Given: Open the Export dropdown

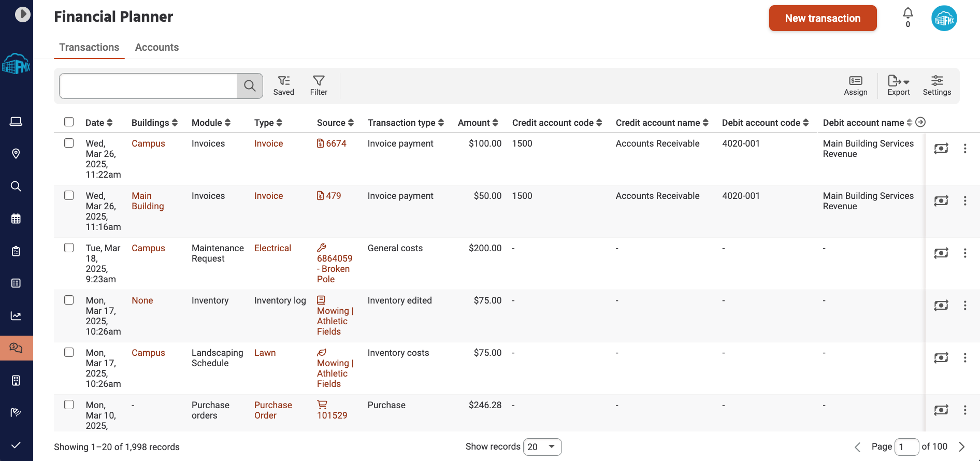Looking at the screenshot, I should coord(899,86).
